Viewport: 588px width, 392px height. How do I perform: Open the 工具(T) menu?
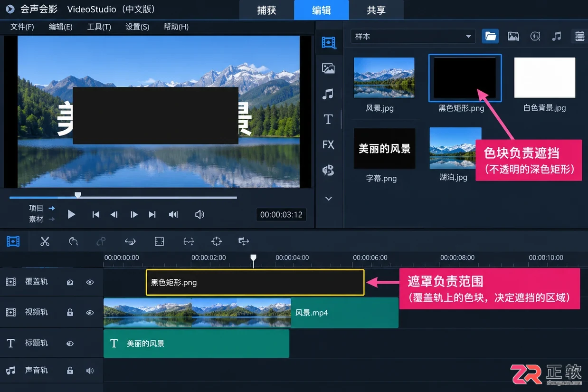(99, 27)
